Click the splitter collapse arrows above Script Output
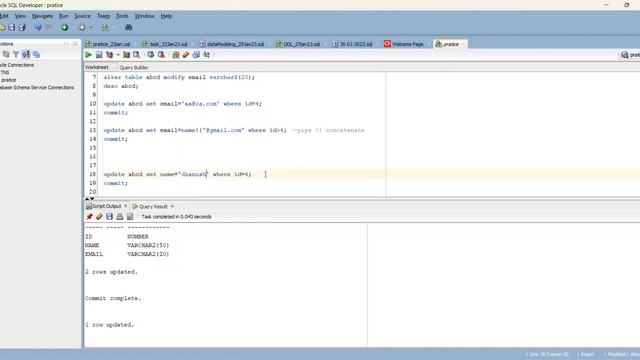The width and height of the screenshot is (640, 360). [89, 199]
